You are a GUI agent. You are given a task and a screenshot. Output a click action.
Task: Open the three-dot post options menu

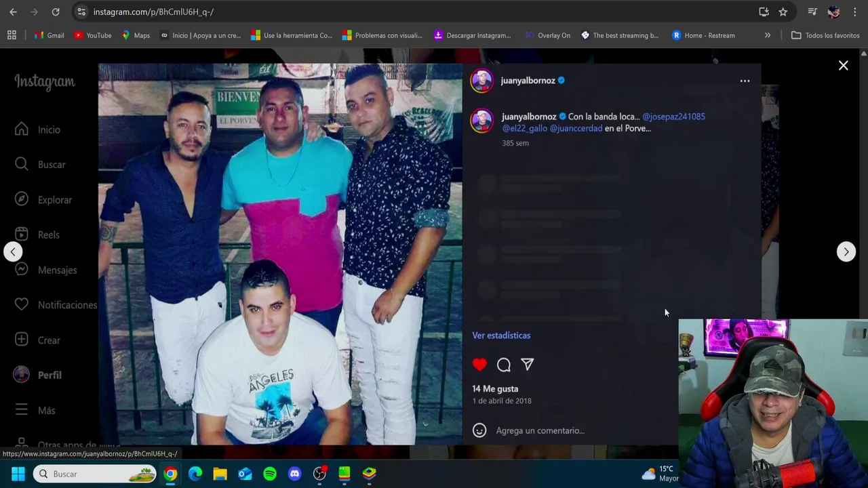[x=745, y=81]
